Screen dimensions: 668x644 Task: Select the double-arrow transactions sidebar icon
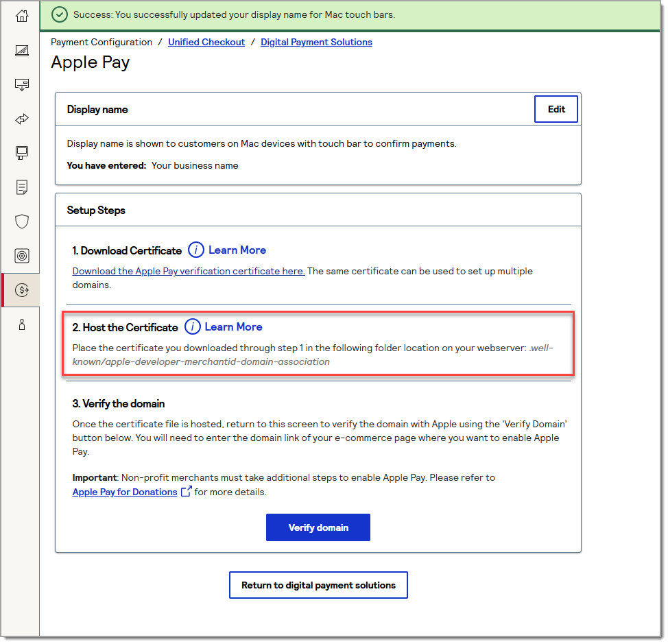coord(22,119)
